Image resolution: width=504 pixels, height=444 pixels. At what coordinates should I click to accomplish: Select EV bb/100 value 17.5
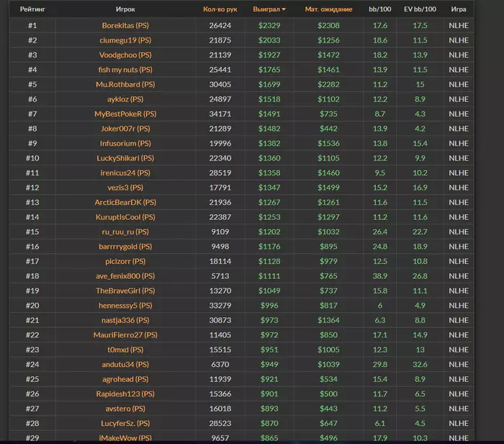coord(420,25)
